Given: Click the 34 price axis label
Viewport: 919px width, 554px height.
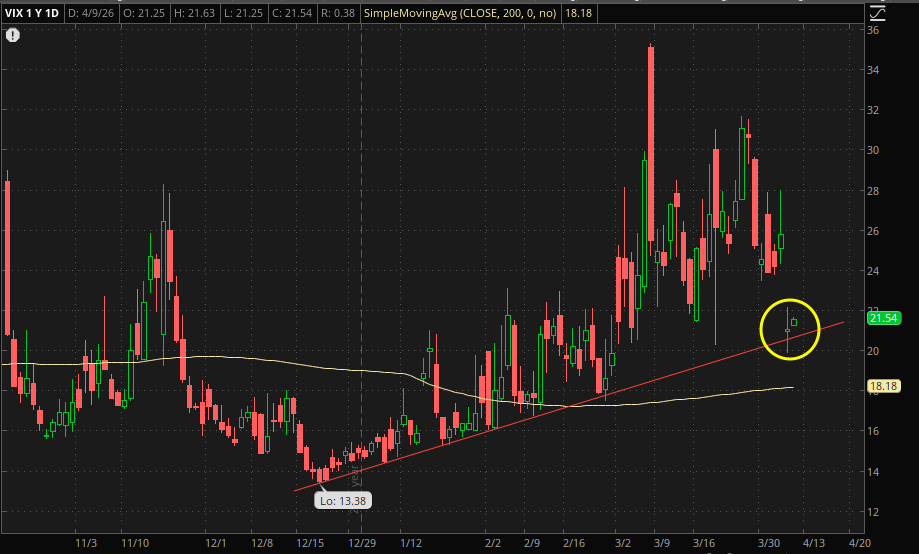Looking at the screenshot, I should 873,70.
